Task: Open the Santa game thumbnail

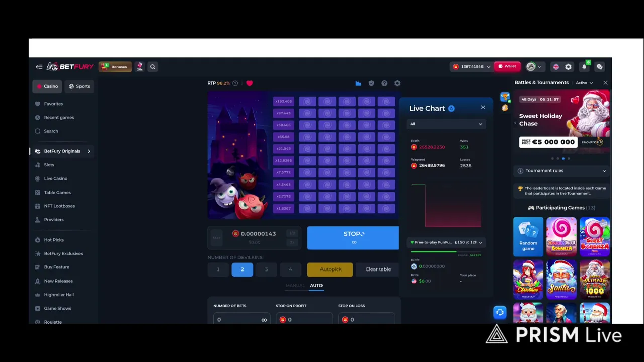Action: tap(561, 279)
